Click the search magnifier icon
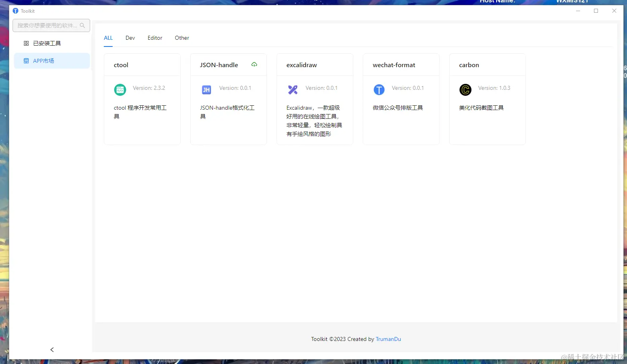This screenshot has width=627, height=364. (x=82, y=25)
